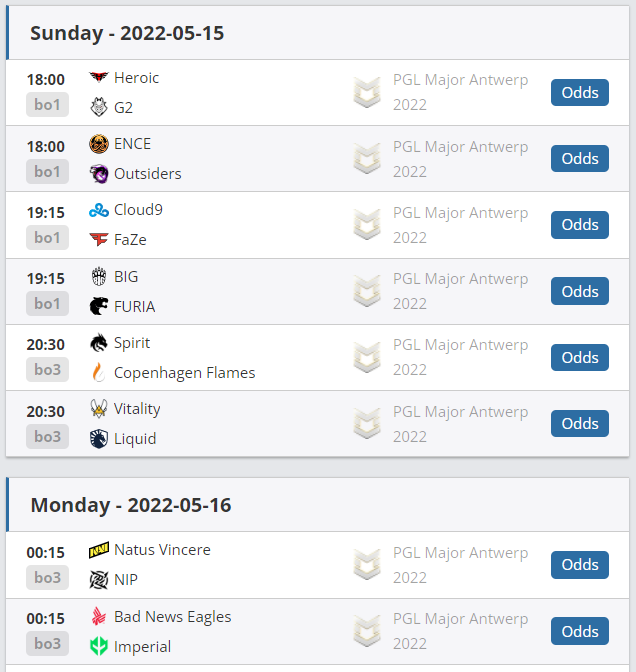
Task: Click the Natus Vincere logo
Action: pos(98,550)
